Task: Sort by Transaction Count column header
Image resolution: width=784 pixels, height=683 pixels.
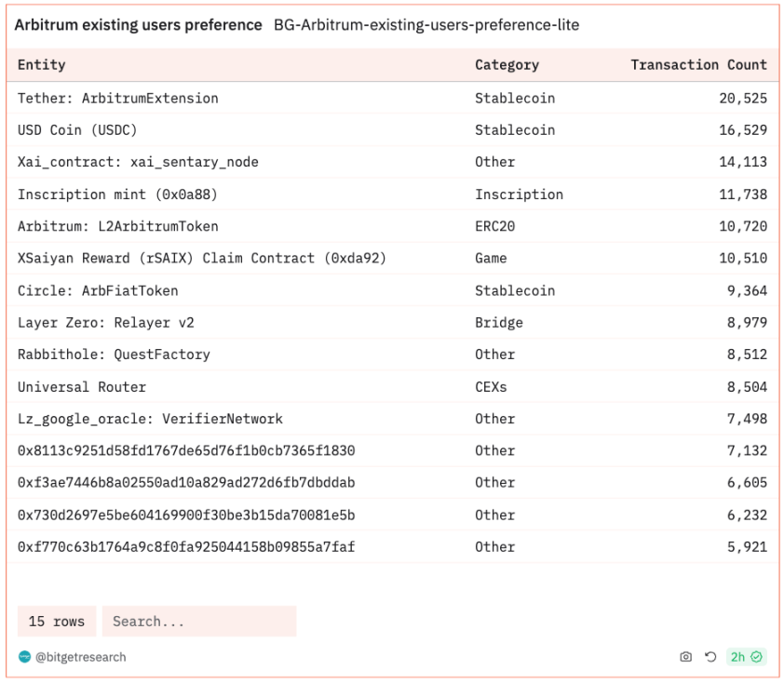Action: click(698, 64)
